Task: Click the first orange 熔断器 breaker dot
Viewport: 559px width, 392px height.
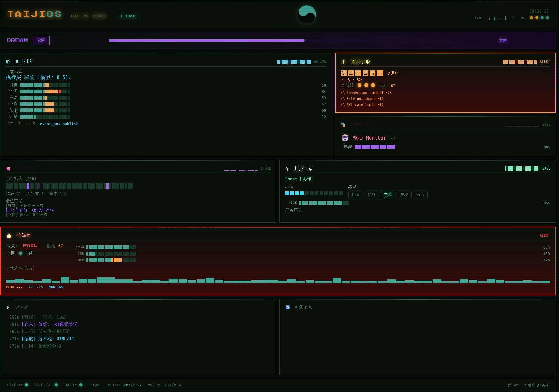Action: pos(359,85)
